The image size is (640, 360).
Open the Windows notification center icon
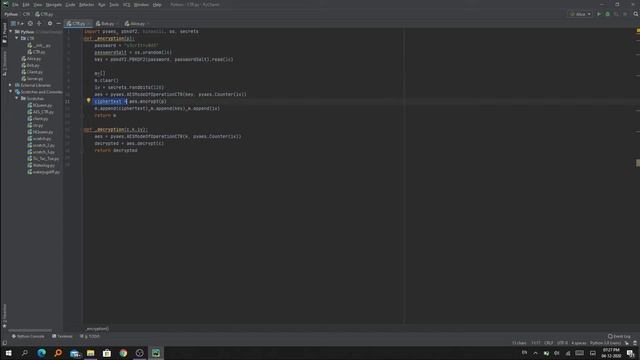[x=631, y=353]
